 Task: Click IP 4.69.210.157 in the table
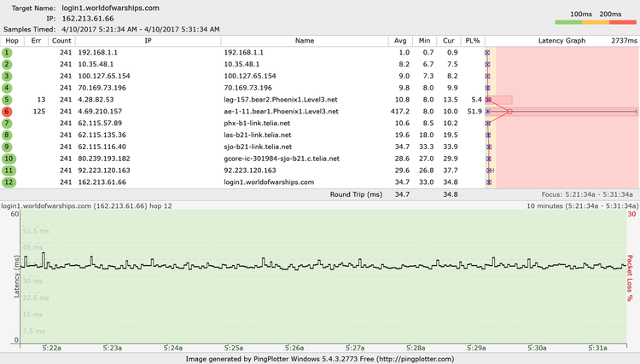point(100,112)
